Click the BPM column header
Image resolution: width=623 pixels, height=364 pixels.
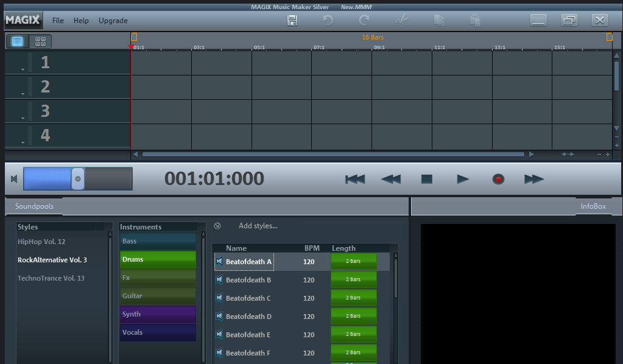pos(312,248)
